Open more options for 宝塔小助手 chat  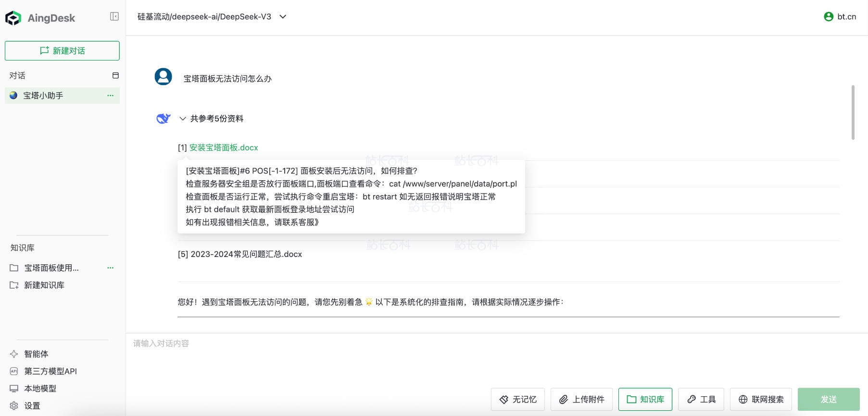[111, 96]
